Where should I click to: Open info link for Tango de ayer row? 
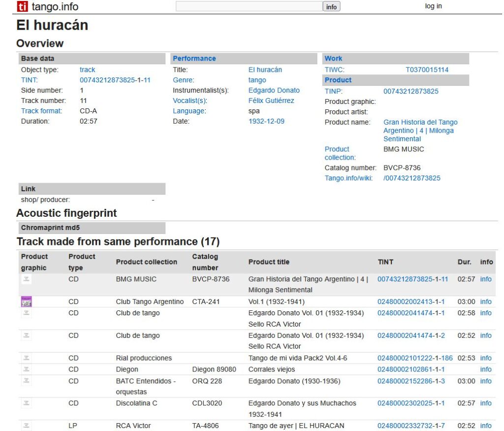click(x=486, y=426)
